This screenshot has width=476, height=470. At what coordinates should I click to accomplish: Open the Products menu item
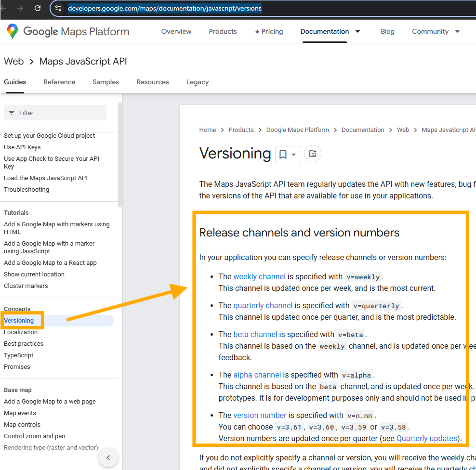(223, 32)
